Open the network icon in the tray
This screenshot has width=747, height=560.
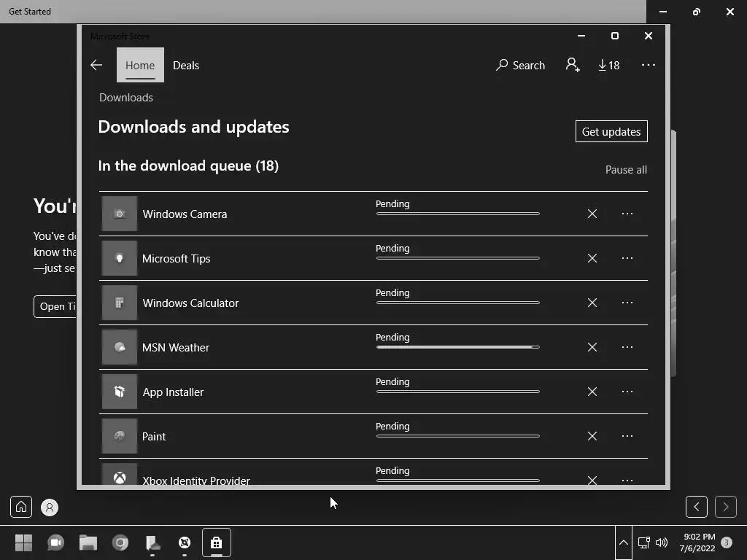tap(644, 542)
